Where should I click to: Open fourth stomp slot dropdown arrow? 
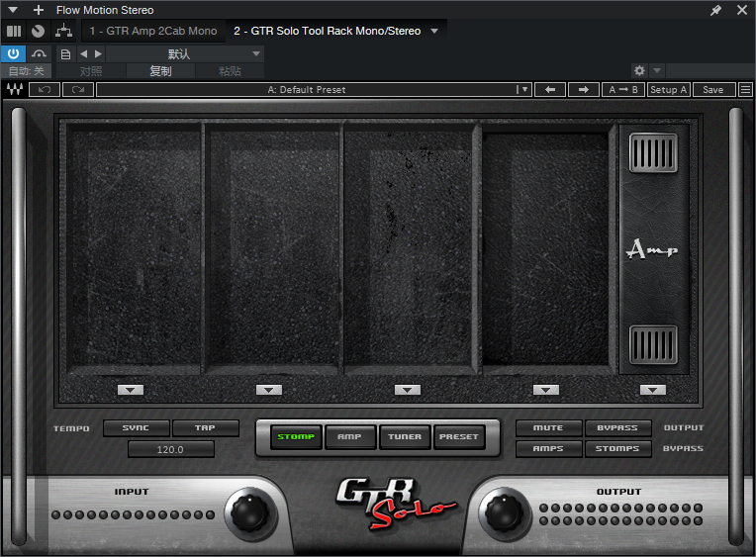[x=546, y=390]
